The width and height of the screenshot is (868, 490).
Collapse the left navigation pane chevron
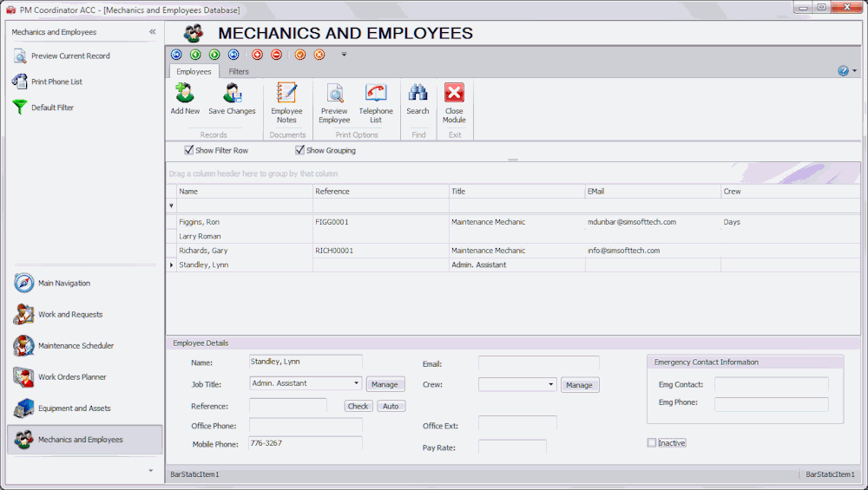click(153, 32)
